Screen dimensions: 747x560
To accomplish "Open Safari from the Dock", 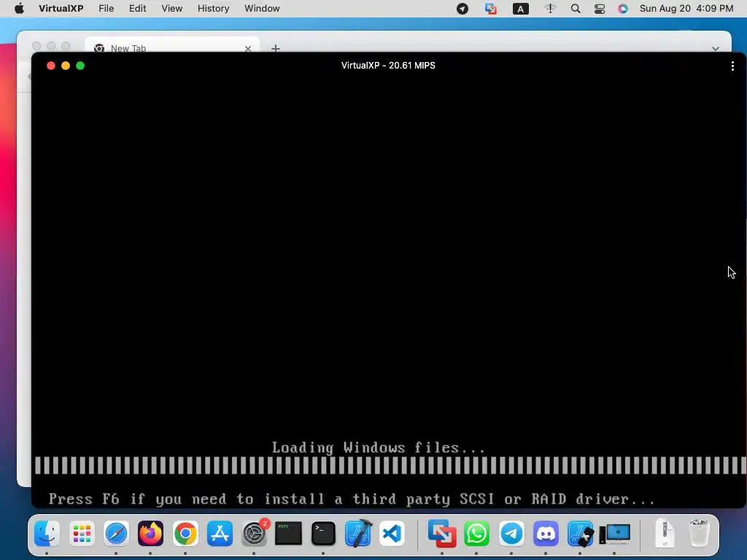I will (x=116, y=533).
